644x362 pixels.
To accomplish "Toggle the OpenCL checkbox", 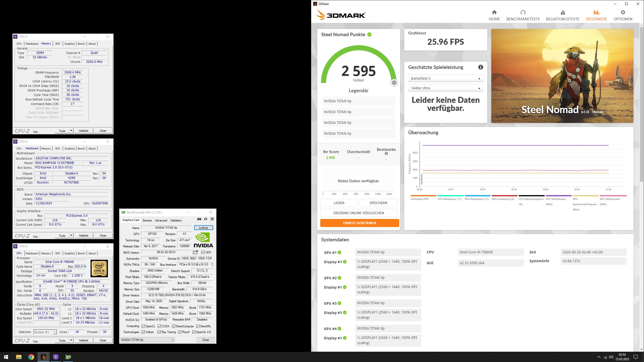I will pos(143,326).
